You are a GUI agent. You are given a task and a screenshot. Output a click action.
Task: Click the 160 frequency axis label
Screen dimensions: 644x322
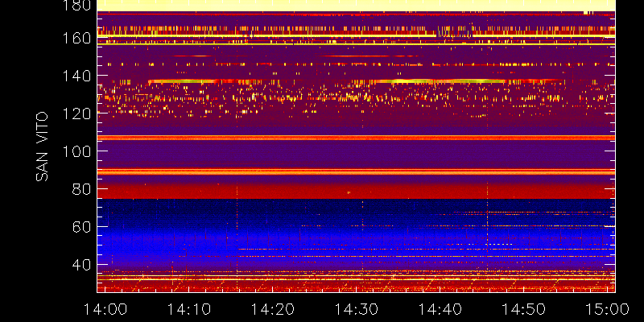[76, 38]
